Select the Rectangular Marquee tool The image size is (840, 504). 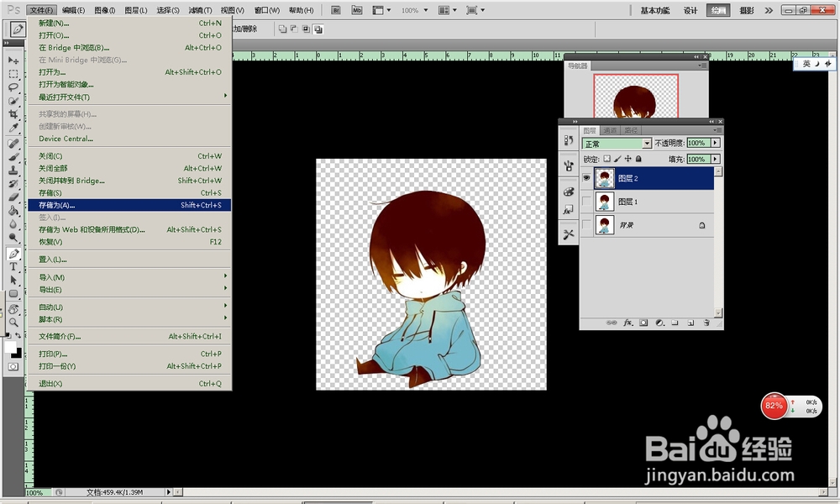(13, 74)
